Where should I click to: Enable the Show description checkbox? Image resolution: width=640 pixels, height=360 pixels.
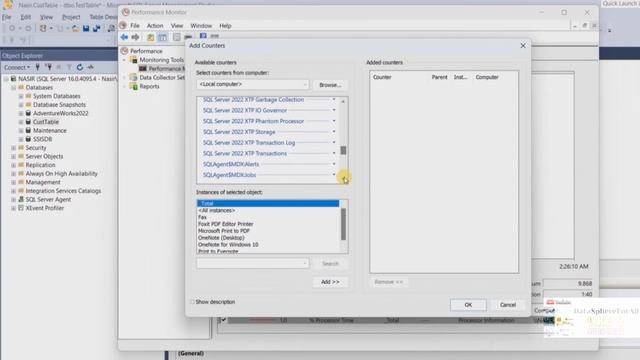point(192,302)
